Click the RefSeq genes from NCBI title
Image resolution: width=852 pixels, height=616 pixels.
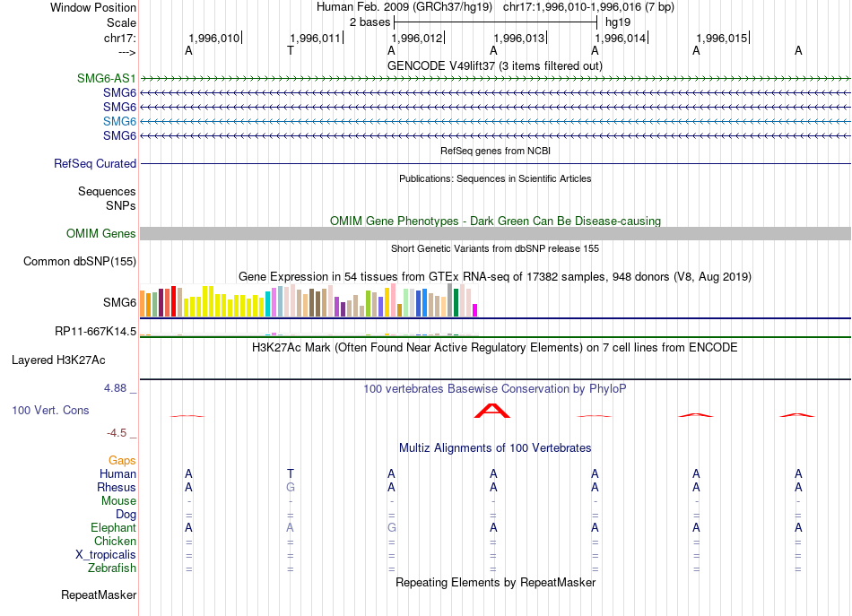495,151
